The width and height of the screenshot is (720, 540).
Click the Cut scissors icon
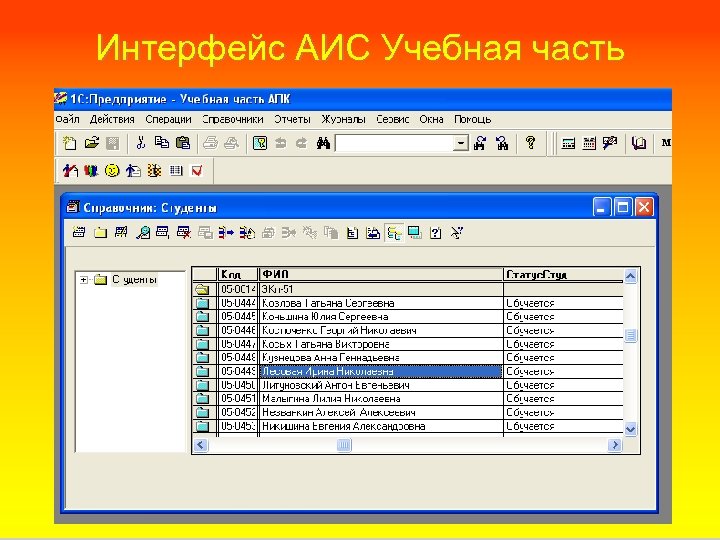pos(141,143)
